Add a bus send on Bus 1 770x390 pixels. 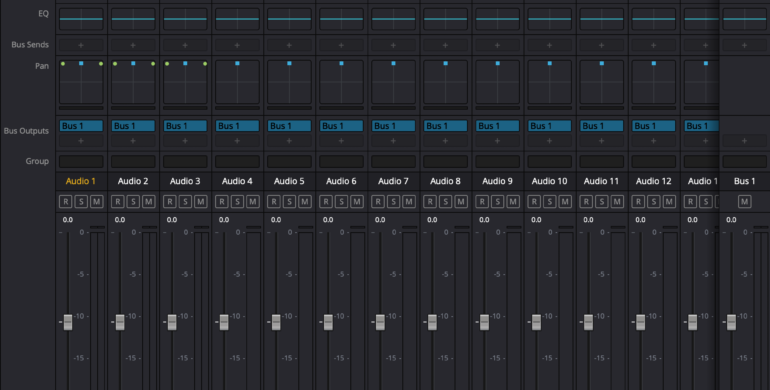(744, 45)
